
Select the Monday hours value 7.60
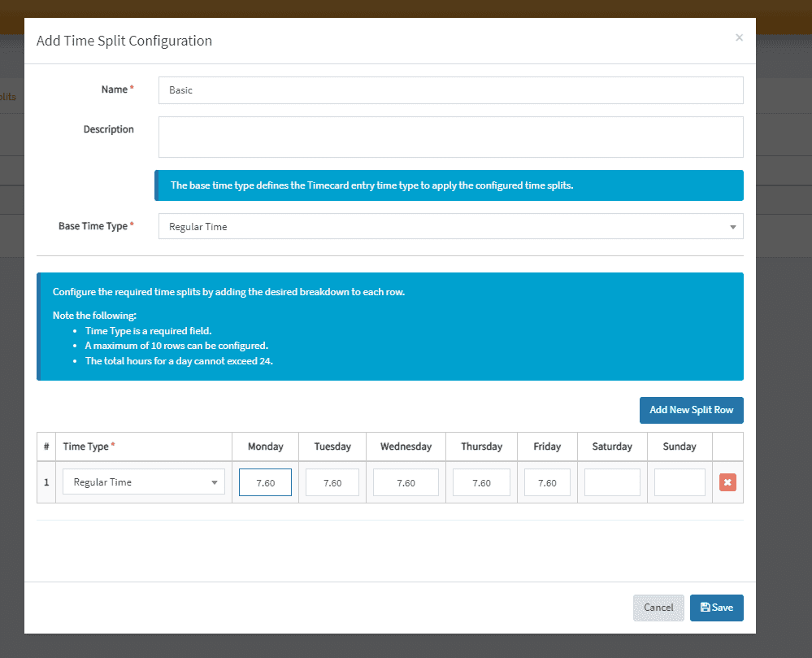tap(265, 482)
